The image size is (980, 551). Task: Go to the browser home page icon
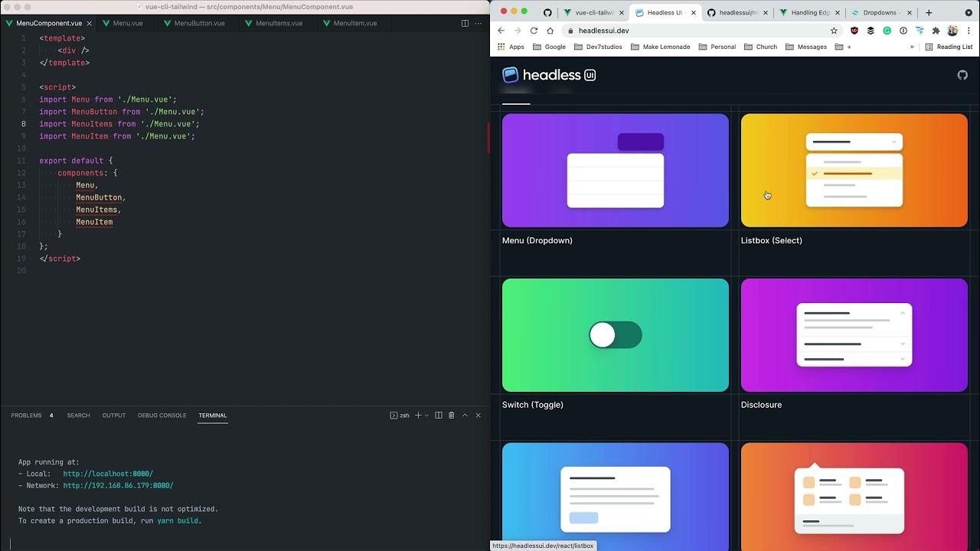[x=550, y=31]
